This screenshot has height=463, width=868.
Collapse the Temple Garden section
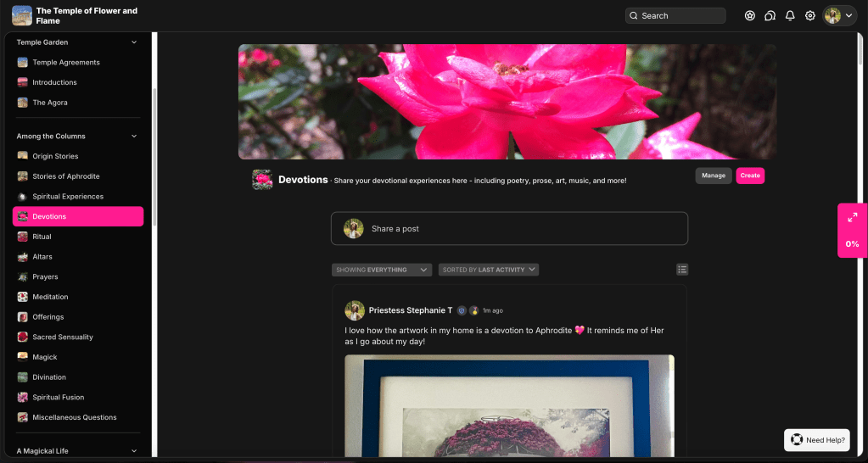[x=133, y=42]
